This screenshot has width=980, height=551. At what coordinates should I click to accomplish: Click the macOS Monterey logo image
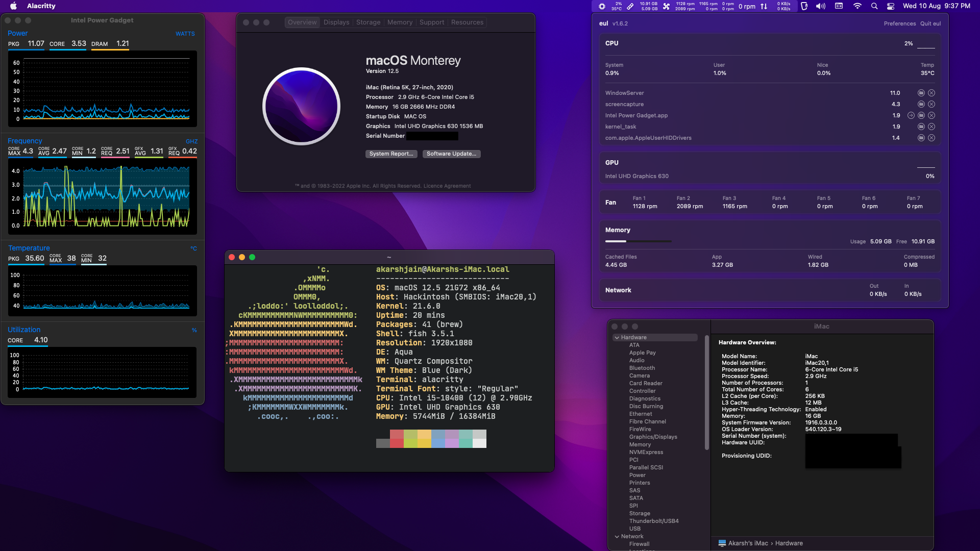click(302, 106)
